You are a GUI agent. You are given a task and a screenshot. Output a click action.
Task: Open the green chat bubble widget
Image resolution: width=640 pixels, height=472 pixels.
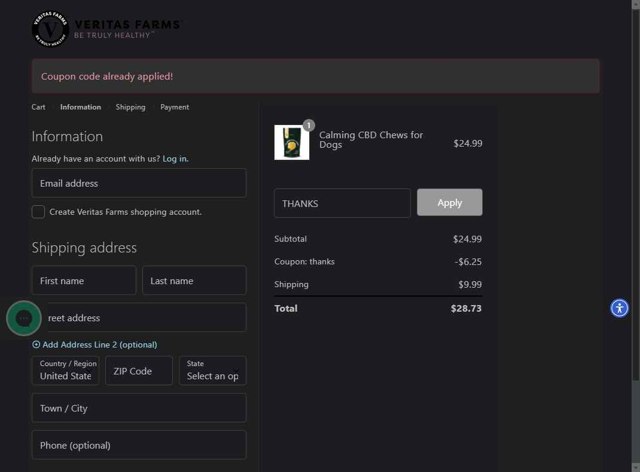pos(24,318)
